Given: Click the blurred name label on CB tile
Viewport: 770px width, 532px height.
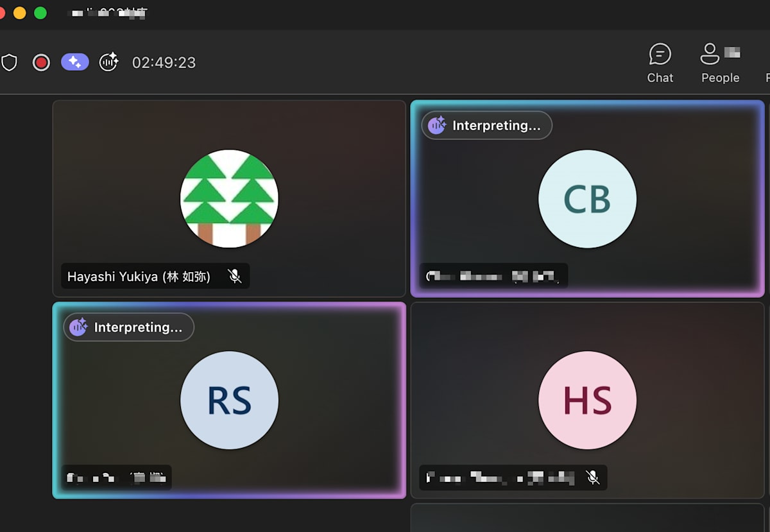Looking at the screenshot, I should tap(493, 277).
